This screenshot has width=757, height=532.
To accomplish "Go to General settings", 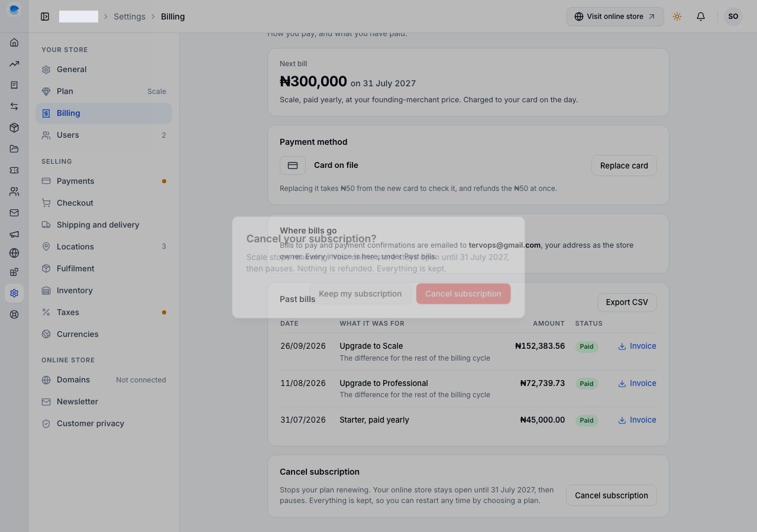I will coord(103,70).
